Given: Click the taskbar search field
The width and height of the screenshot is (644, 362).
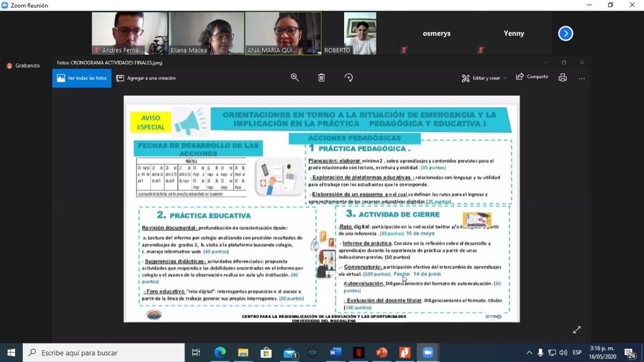Looking at the screenshot, I should pos(104,353).
